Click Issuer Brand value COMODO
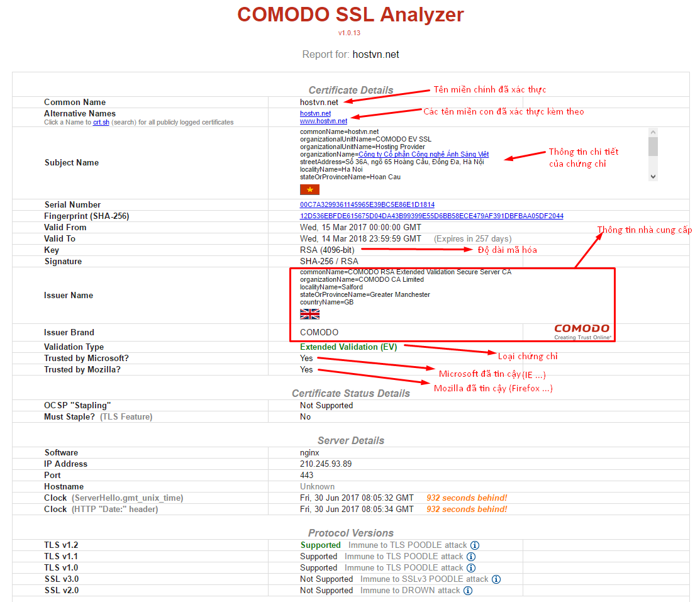700x602 pixels. coord(319,332)
